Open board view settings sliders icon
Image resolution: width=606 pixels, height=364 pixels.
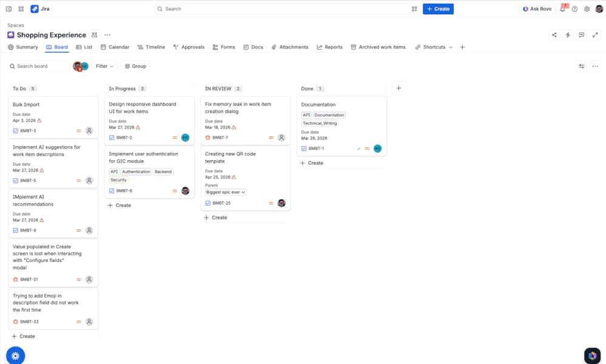581,66
